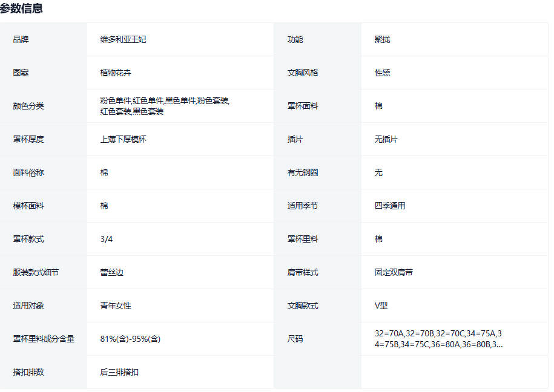
Task: Click the V型 bra type value
Action: coord(380,305)
